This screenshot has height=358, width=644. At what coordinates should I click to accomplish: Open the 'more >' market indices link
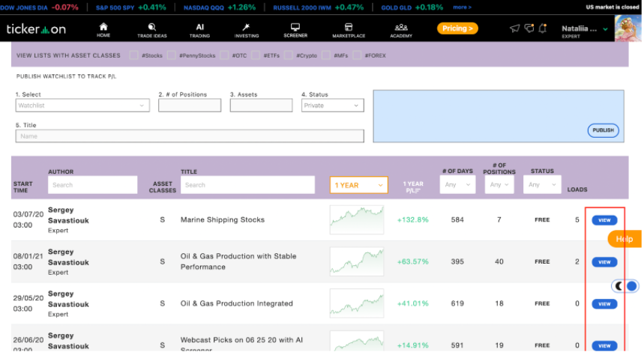(462, 7)
